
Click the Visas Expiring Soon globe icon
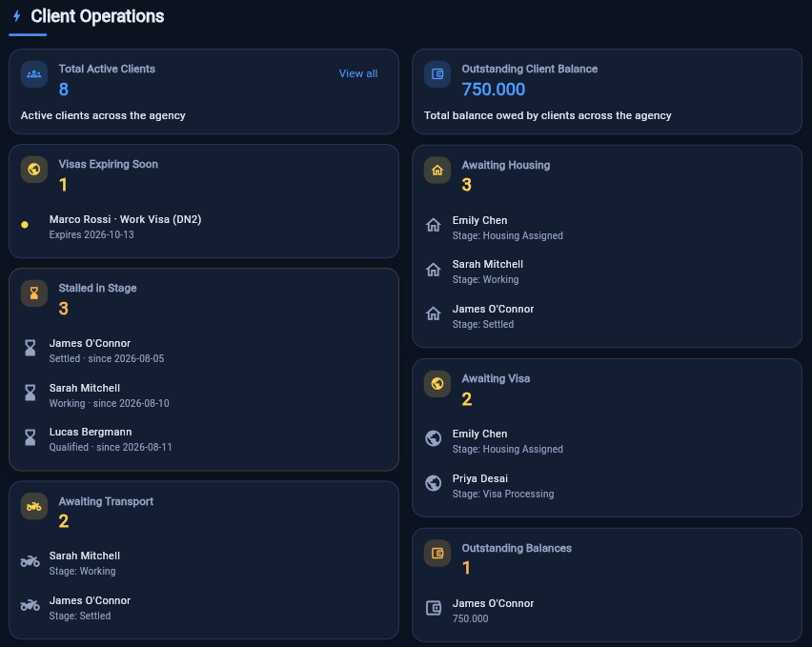[x=34, y=170]
